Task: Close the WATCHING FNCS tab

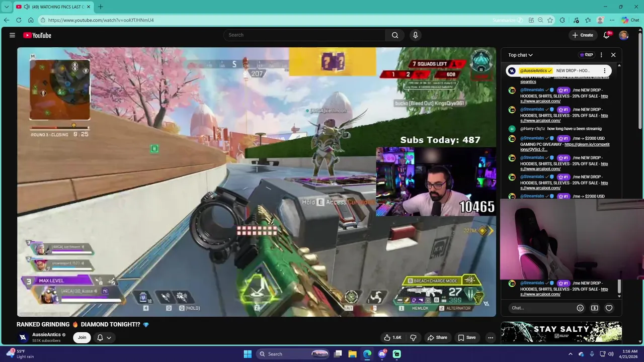Action: coord(88,7)
